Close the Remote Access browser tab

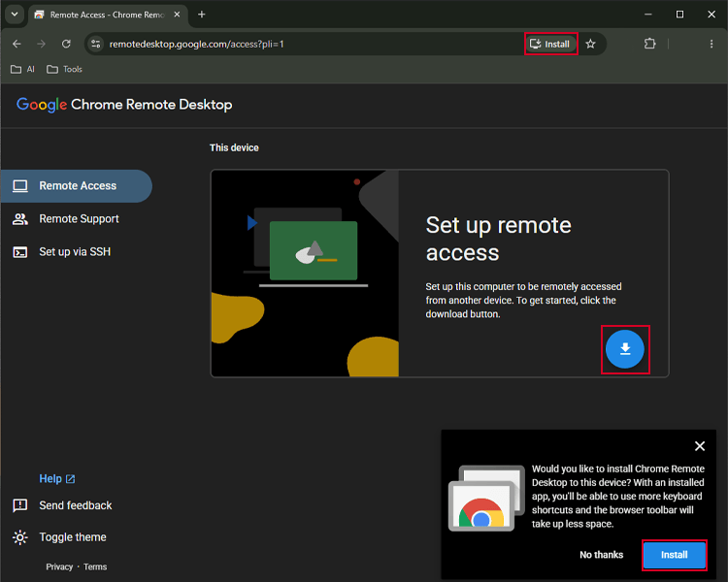click(177, 15)
